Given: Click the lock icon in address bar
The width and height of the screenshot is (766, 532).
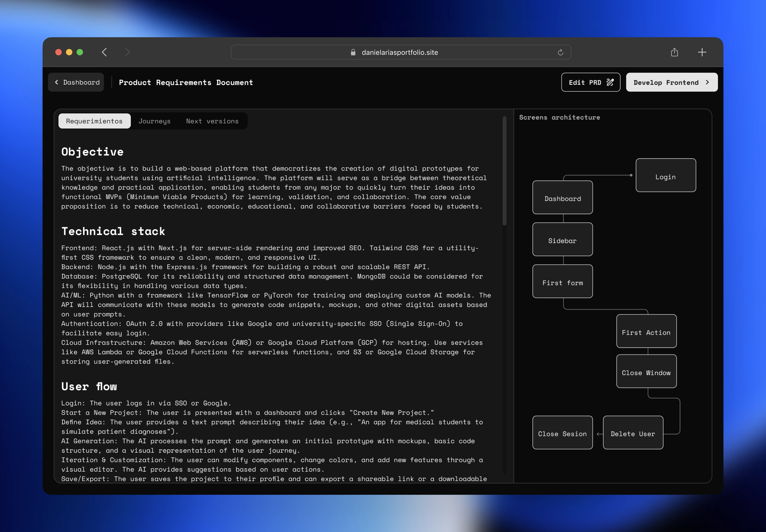Looking at the screenshot, I should 353,52.
